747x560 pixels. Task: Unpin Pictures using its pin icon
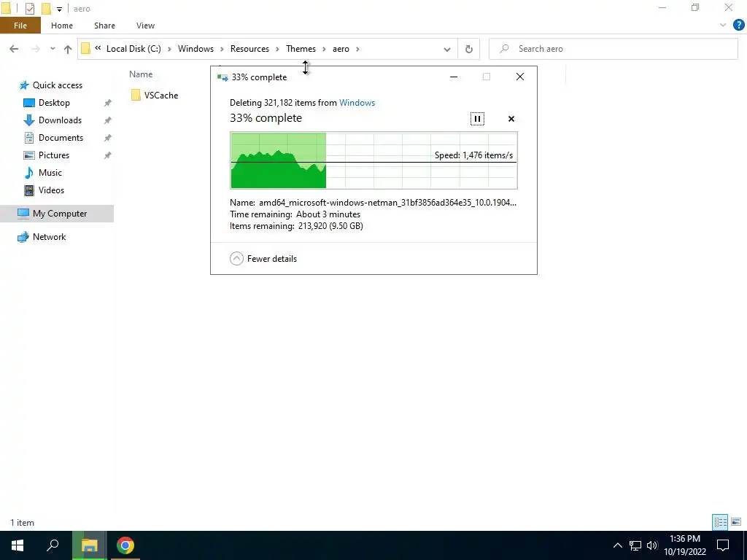108,156
